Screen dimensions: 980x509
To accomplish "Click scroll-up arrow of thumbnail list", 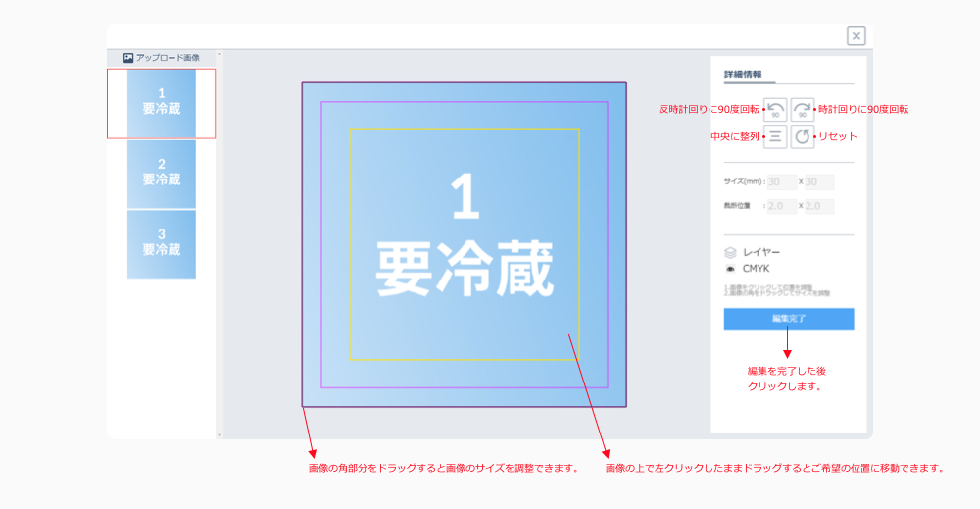I will (x=220, y=55).
